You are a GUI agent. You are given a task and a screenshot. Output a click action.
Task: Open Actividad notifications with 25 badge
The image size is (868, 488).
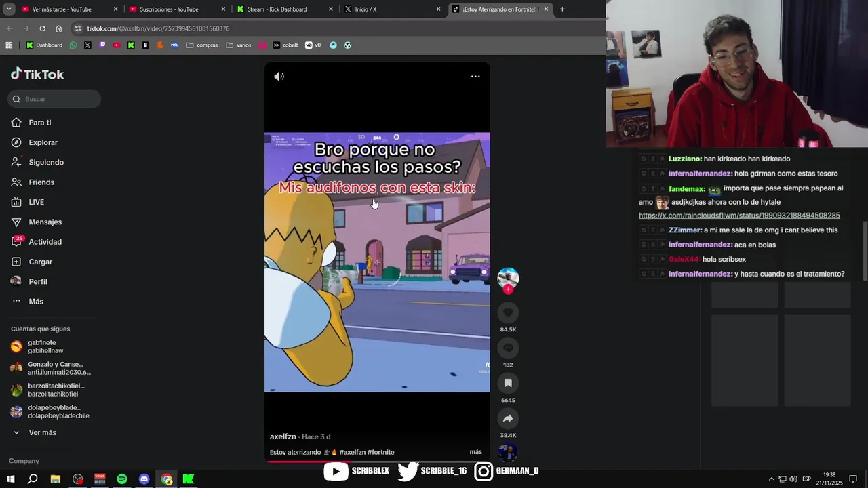pos(45,242)
